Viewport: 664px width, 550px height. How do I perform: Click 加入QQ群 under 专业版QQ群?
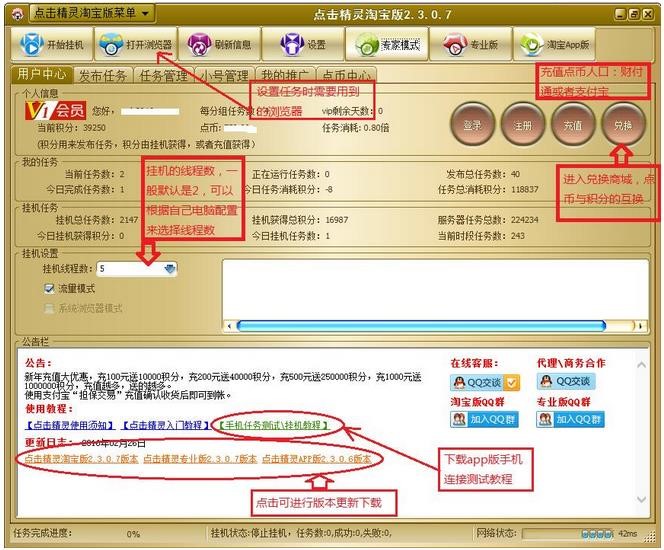570,420
